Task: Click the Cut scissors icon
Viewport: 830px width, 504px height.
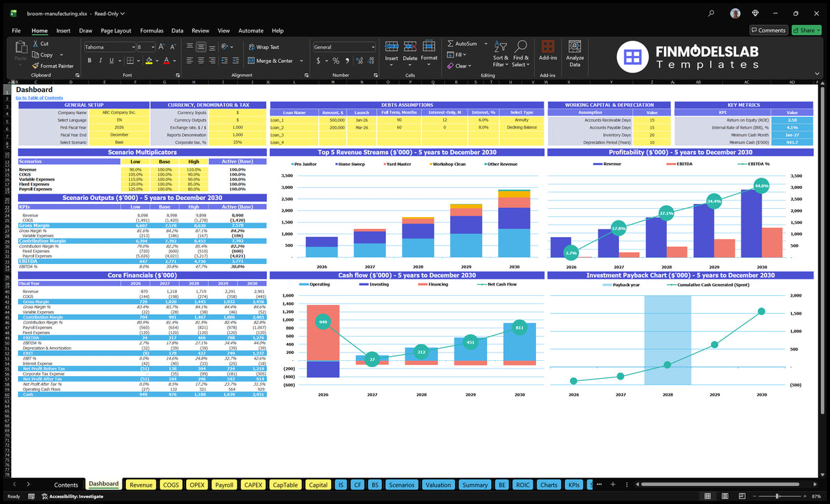Action: tap(35, 44)
